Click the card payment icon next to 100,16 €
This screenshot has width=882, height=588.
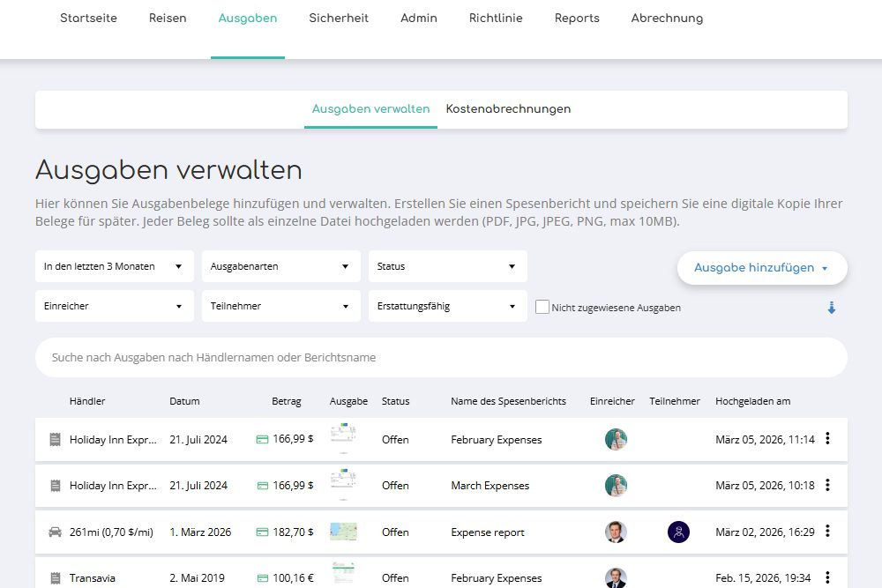pyautogui.click(x=262, y=578)
